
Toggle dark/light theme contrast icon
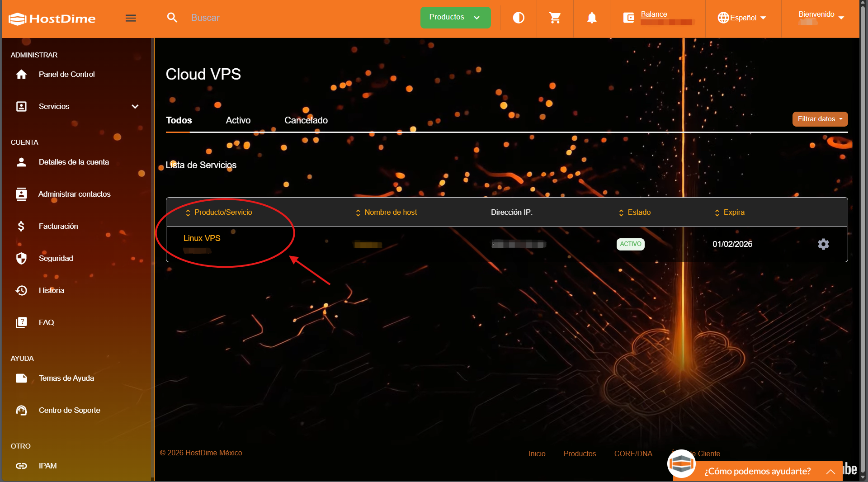tap(519, 18)
